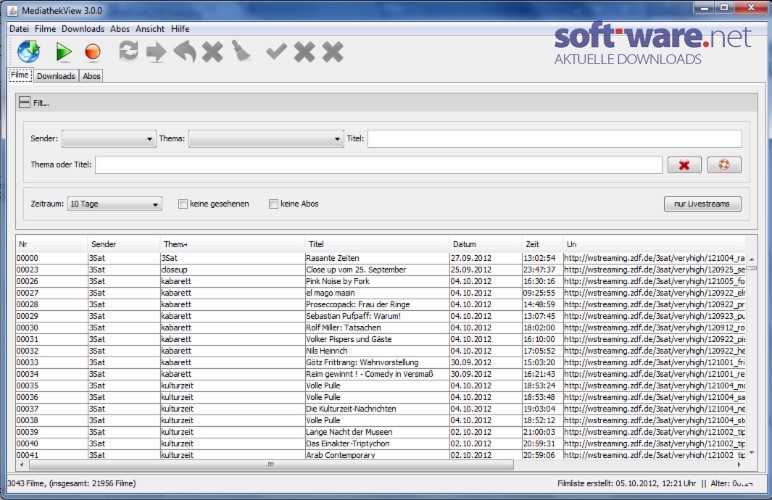This screenshot has width=772, height=500.
Task: Open the Zeitraum dropdown showing 10 Tage
Action: [x=114, y=204]
